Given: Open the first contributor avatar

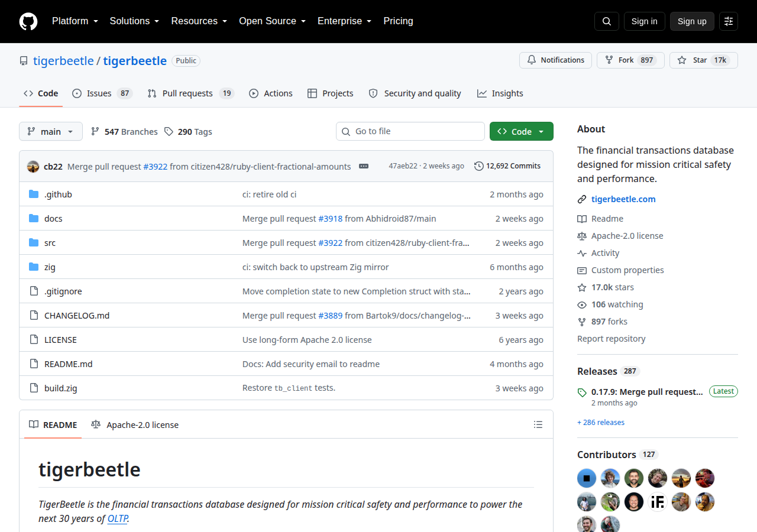Looking at the screenshot, I should pyautogui.click(x=587, y=478).
